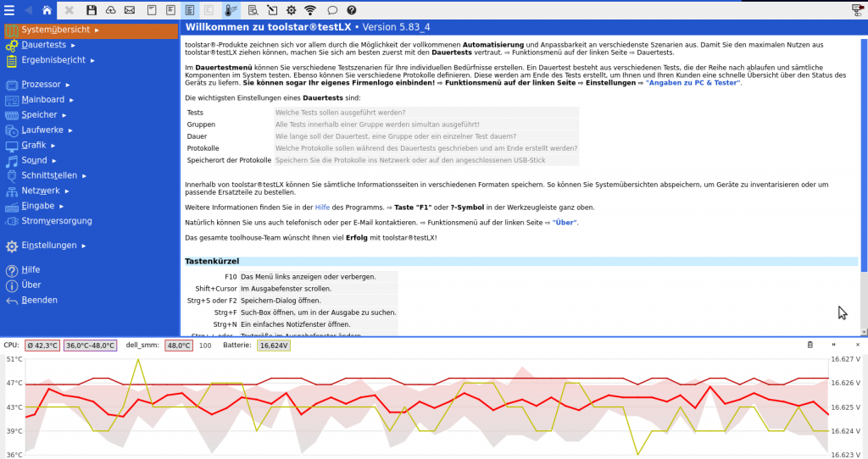Click the vertical scrollbar of info pane
This screenshot has width=868, height=459.
(x=864, y=169)
